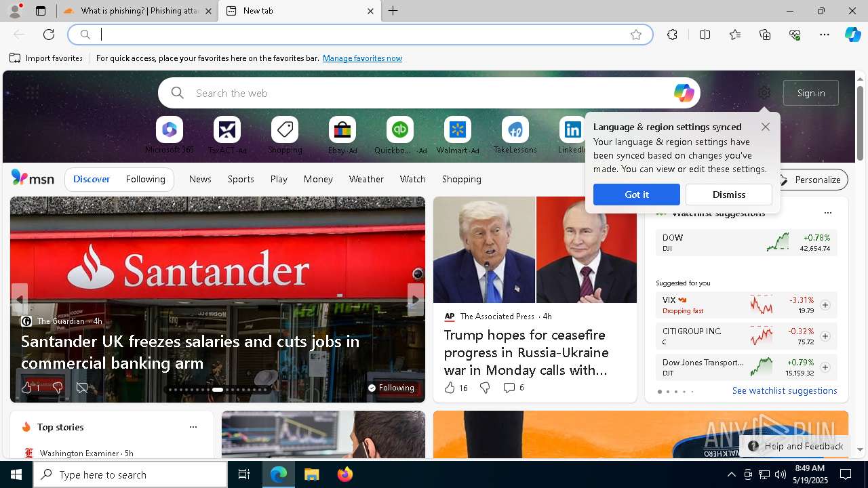Open the Copilot sidebar
The width and height of the screenshot is (868, 488).
coord(853,35)
